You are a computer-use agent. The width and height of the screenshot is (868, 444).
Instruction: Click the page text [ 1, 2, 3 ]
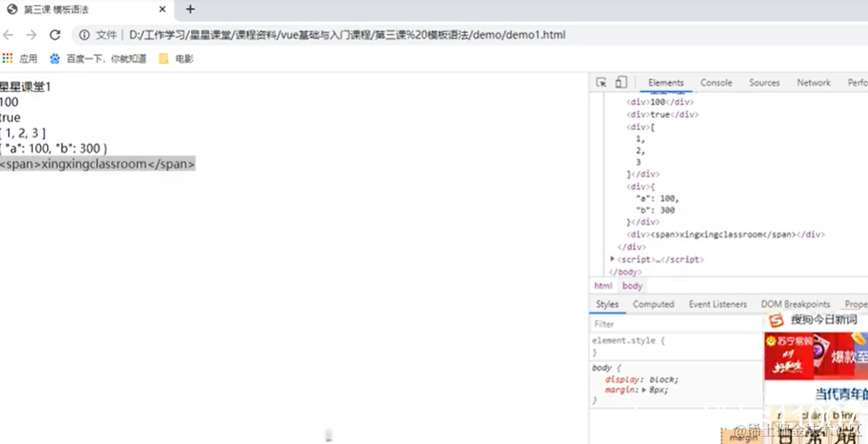pyautogui.click(x=23, y=133)
